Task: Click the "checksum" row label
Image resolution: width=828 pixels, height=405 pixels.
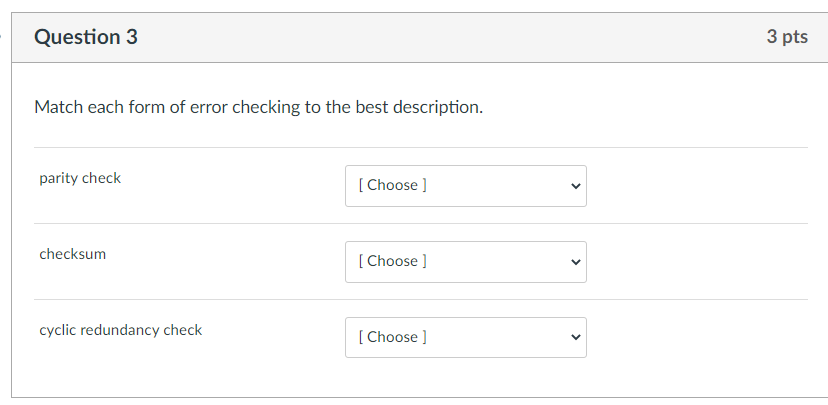Action: 73,255
